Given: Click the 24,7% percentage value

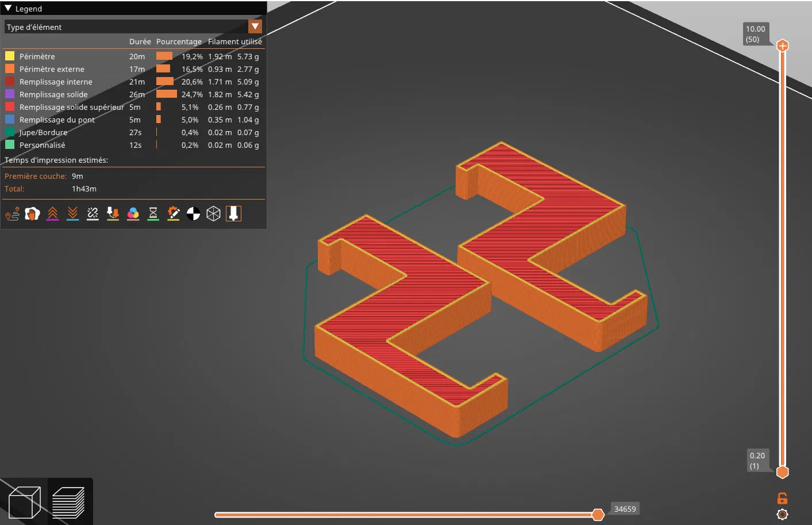Looking at the screenshot, I should pos(192,94).
